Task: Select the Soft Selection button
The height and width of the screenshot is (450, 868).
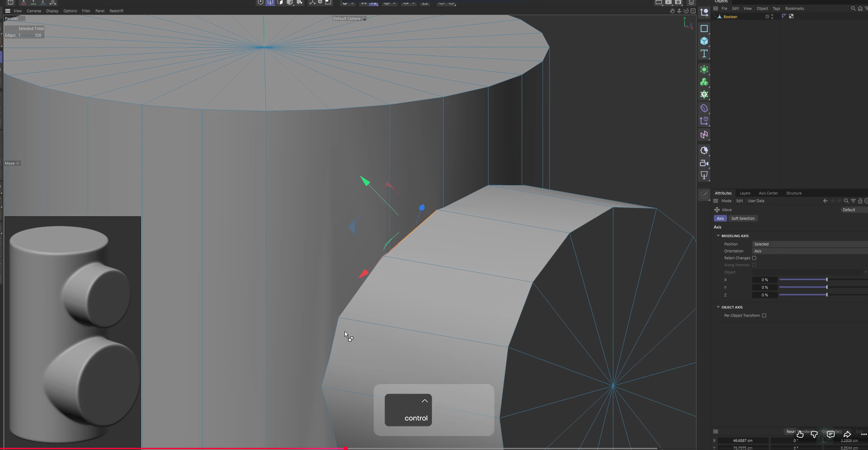Action: pos(743,219)
